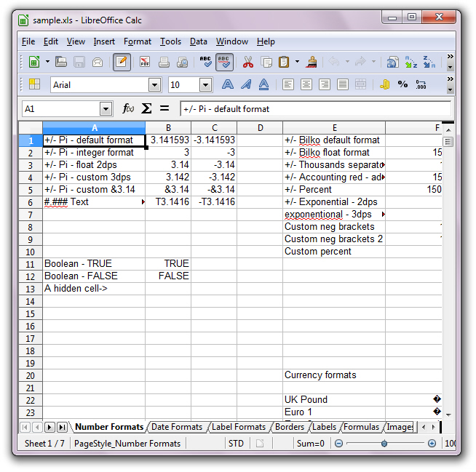Screen dimensions: 476x472
Task: Toggle underline formatting
Action: coord(263,84)
